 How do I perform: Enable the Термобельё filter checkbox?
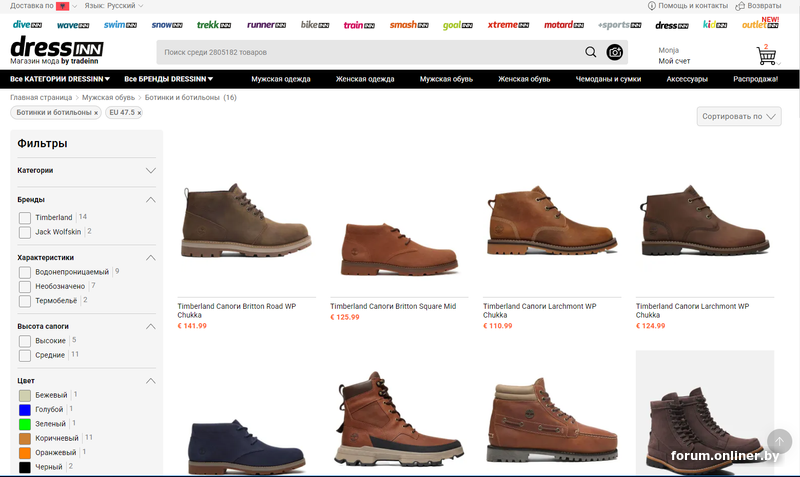[24, 301]
